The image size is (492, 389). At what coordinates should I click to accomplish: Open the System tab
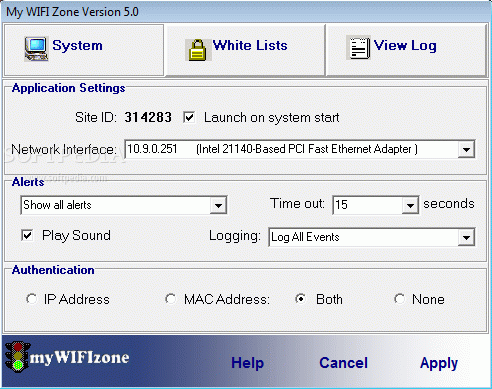click(84, 50)
